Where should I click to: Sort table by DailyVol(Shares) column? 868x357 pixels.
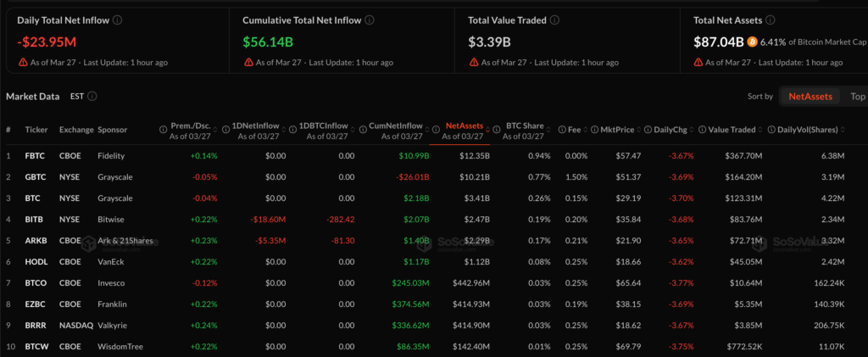[x=805, y=130]
